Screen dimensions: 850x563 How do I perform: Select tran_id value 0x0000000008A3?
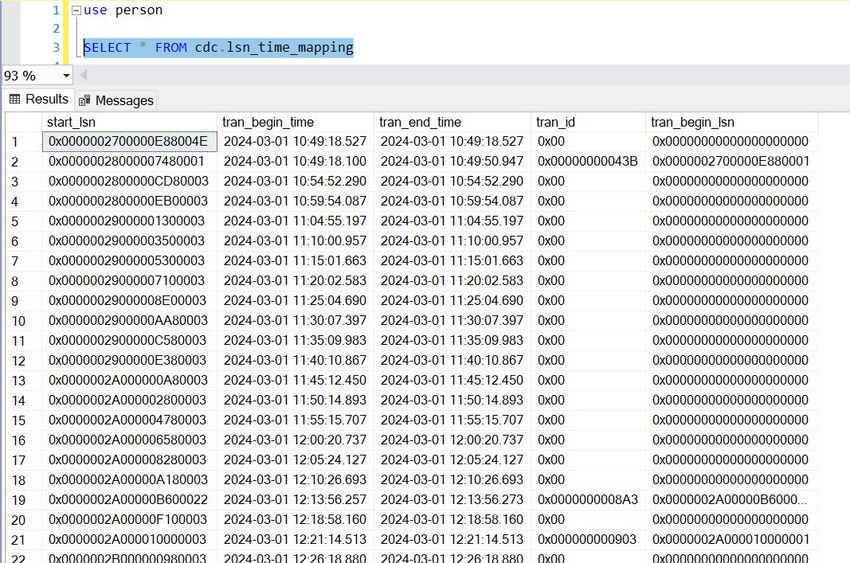click(x=588, y=500)
